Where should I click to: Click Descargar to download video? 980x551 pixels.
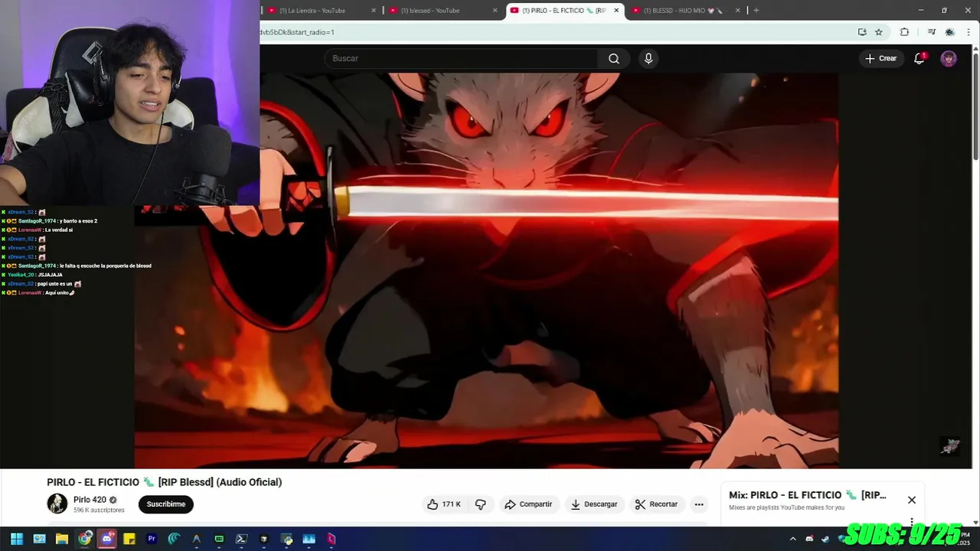(594, 504)
